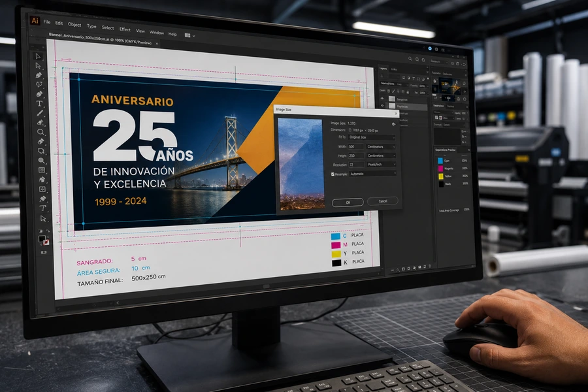The height and width of the screenshot is (392, 588).
Task: Click the arrange documents grid icon
Action: coord(188,35)
